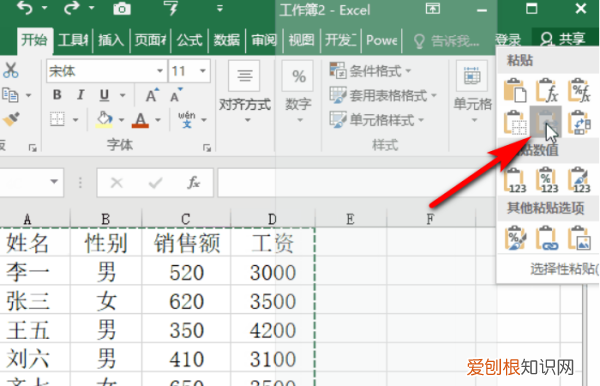Open the 插入 ribbon tab
The image size is (600, 386).
click(111, 40)
